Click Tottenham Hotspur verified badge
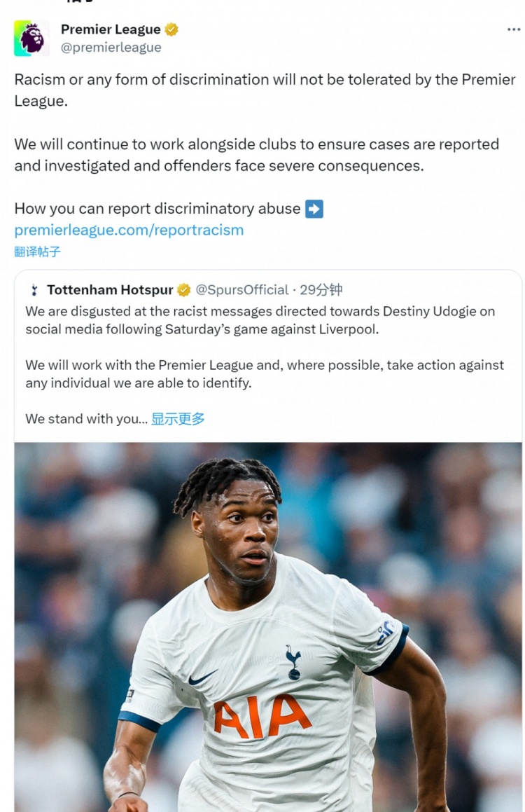 click(183, 290)
